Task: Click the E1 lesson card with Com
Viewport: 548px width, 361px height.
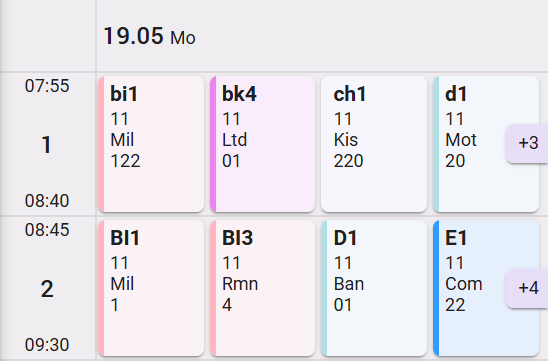Action: [x=486, y=288]
